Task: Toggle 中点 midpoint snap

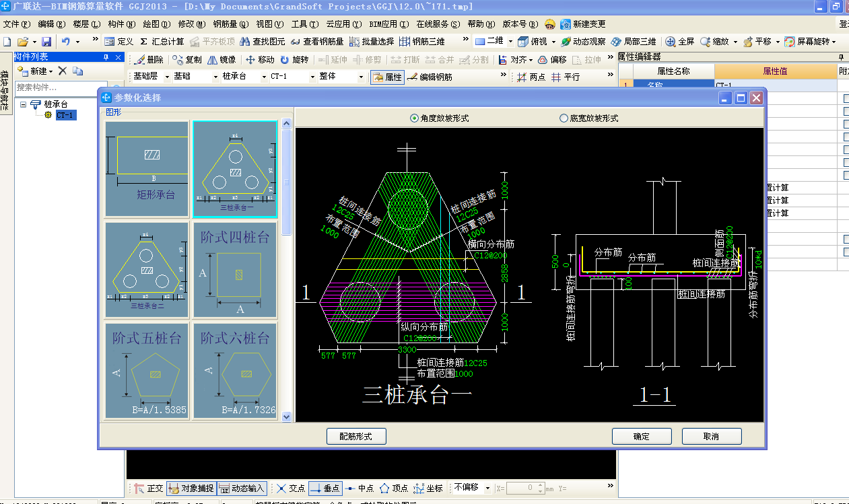Action: click(360, 489)
